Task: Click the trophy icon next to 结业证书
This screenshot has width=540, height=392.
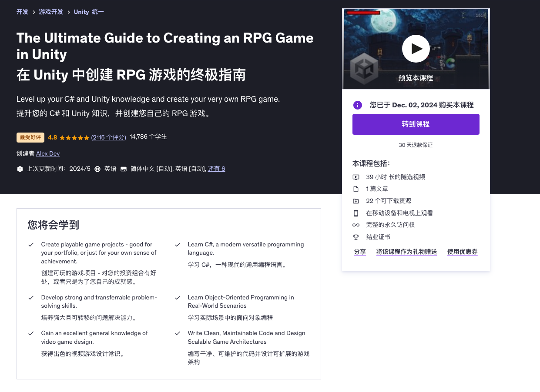Action: point(356,237)
